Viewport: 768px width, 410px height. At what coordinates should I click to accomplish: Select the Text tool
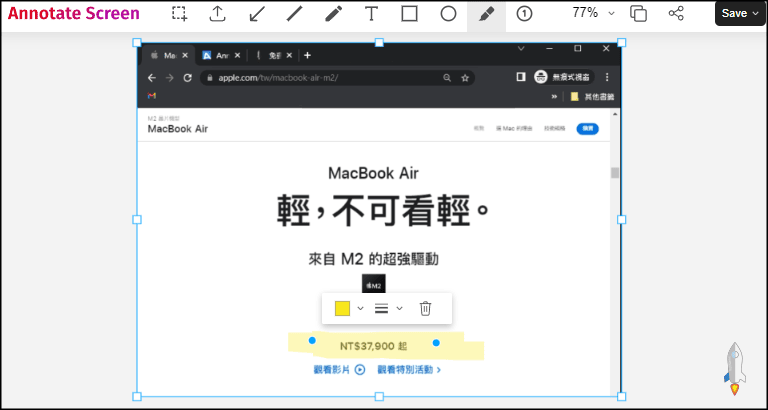coord(372,14)
